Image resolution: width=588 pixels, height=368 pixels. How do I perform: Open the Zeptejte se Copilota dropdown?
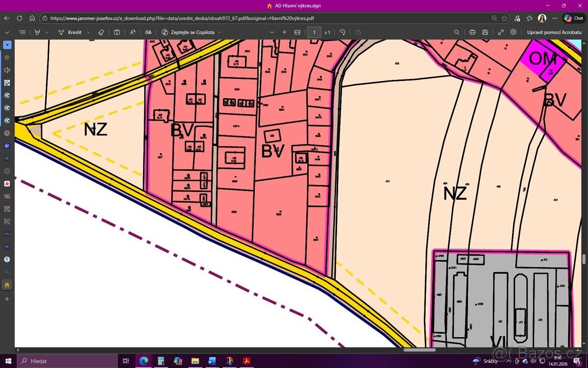pos(220,32)
